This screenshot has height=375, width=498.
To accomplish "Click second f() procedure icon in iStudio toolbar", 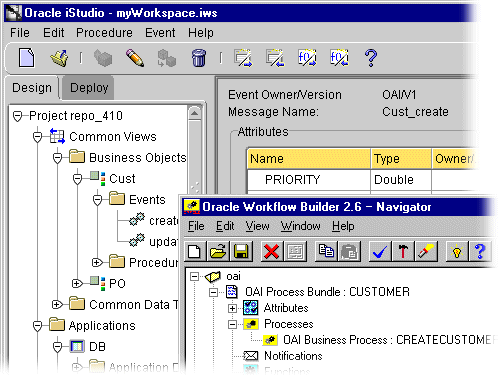I will [339, 58].
